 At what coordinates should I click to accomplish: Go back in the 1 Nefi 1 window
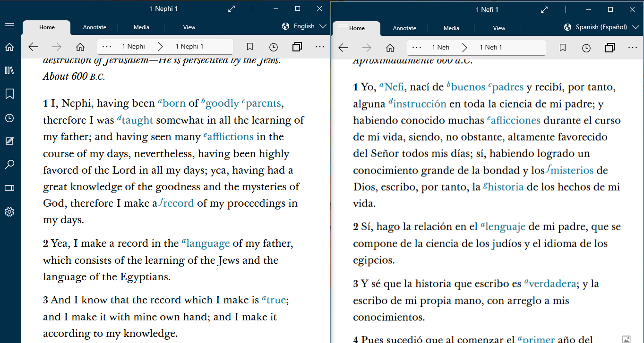pos(343,48)
